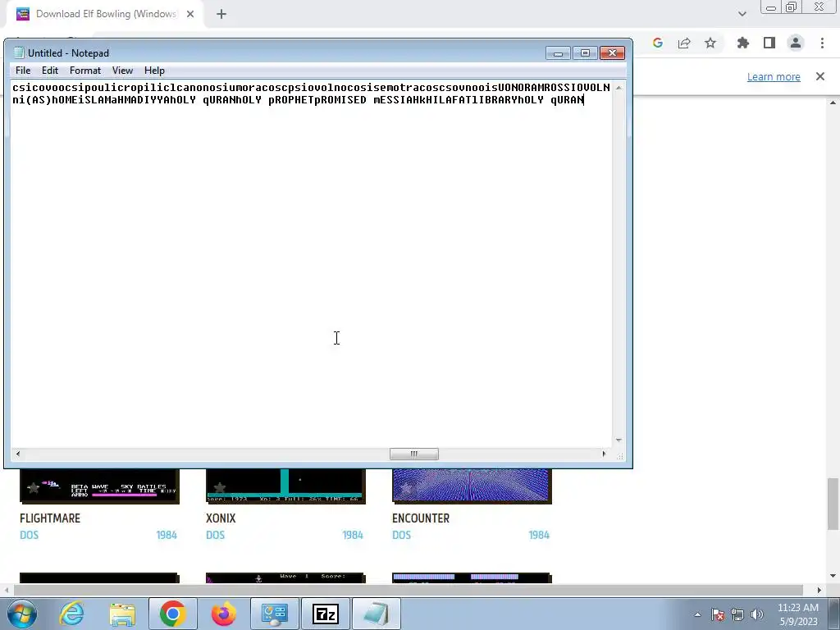
Task: Show hidden system tray icons
Action: [x=697, y=614]
